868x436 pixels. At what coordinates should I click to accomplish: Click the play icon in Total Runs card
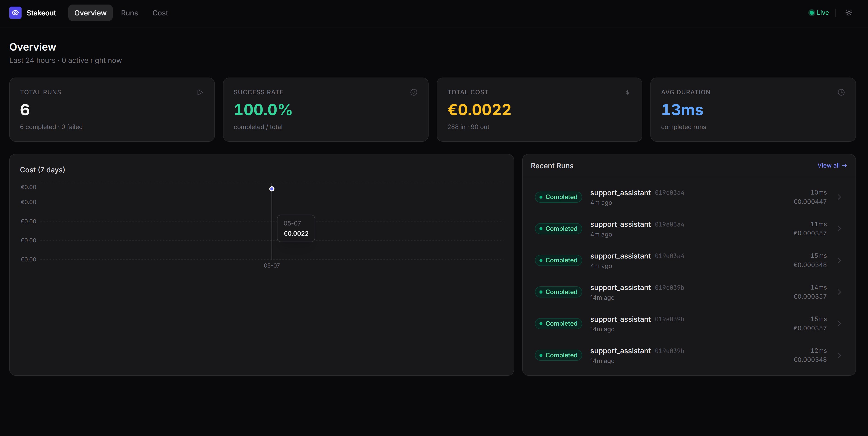(x=200, y=92)
